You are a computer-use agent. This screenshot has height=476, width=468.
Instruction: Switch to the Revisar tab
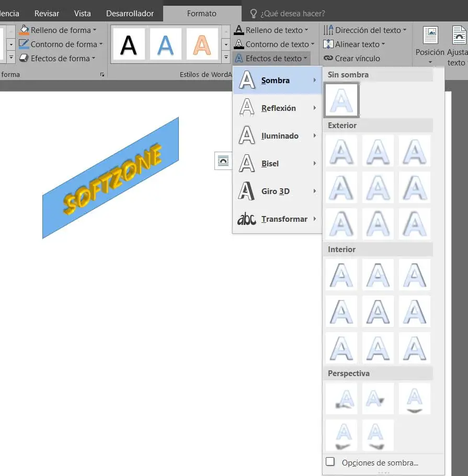coord(47,14)
